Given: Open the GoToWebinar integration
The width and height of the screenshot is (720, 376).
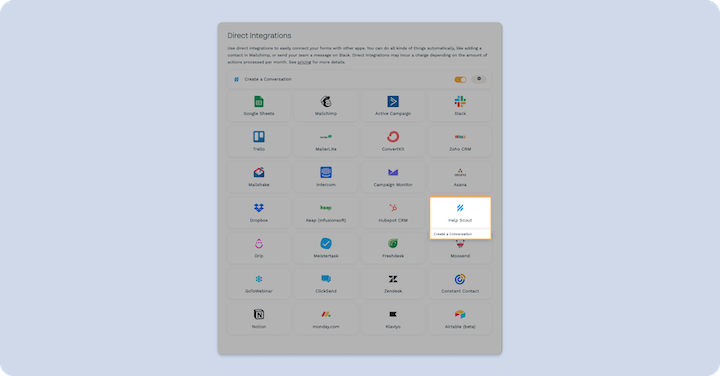Looking at the screenshot, I should [x=259, y=284].
